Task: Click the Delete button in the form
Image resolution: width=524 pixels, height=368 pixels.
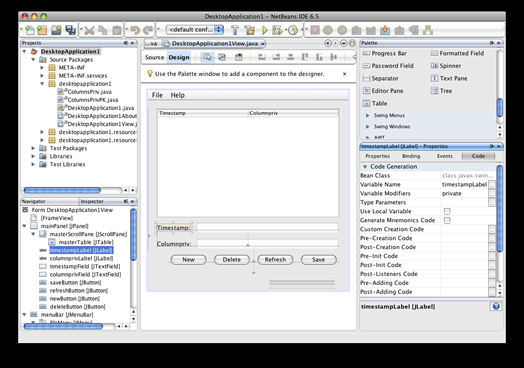Action: pos(232,260)
